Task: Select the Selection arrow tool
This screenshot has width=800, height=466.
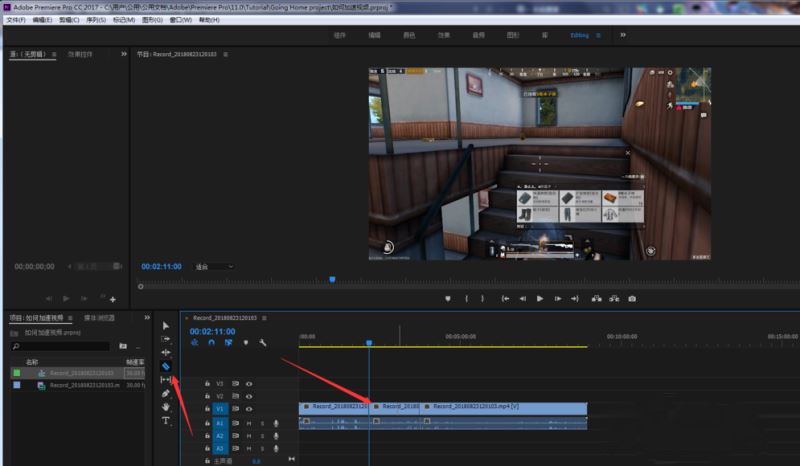Action: click(166, 326)
